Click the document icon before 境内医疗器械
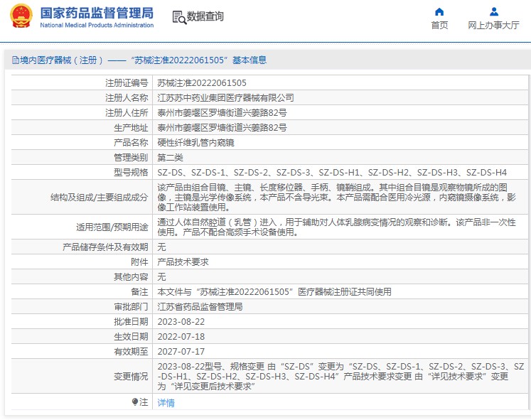531x420 pixels. pyautogui.click(x=15, y=60)
